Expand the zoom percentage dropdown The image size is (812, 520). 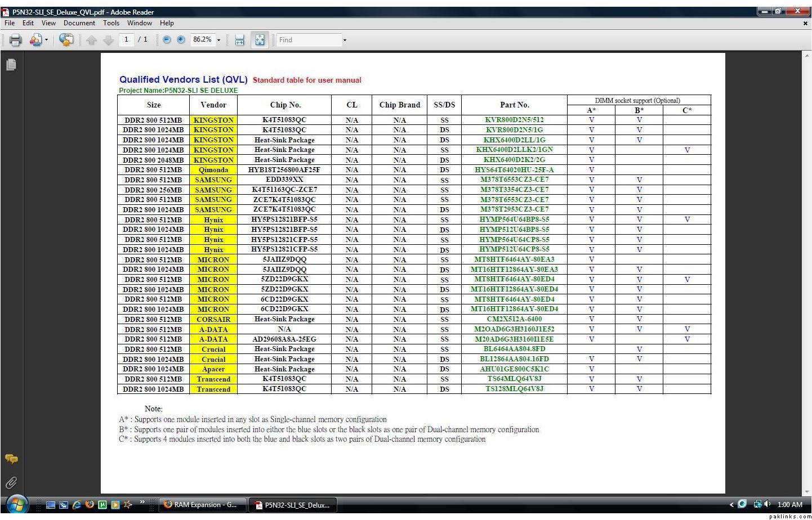click(219, 40)
